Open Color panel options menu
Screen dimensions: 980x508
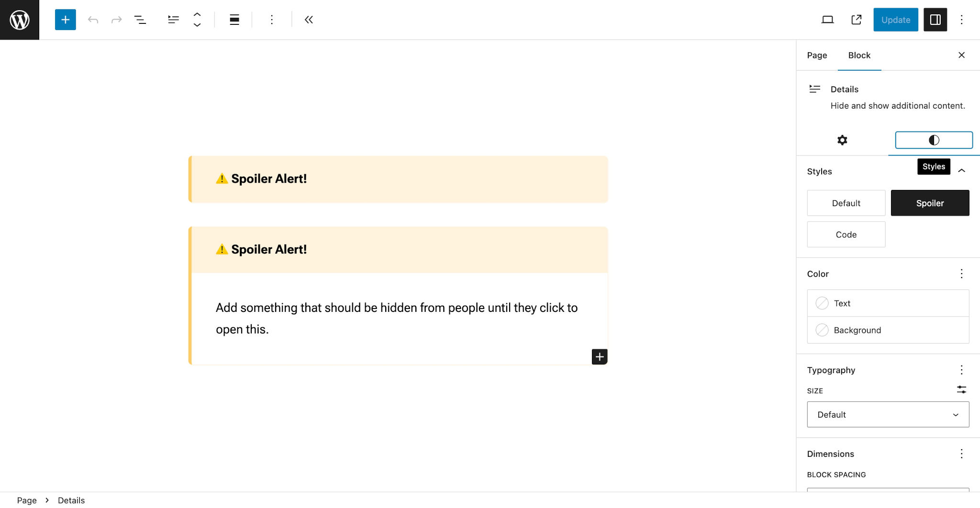[x=961, y=274]
